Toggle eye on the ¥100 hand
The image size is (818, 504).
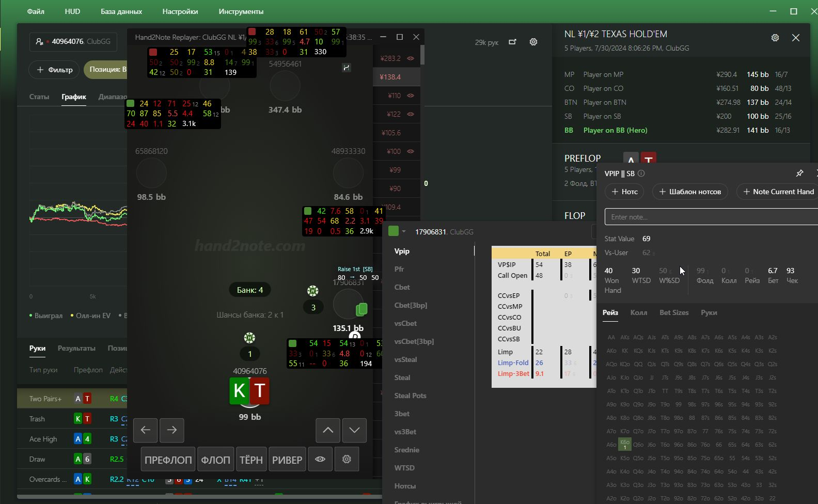(411, 151)
